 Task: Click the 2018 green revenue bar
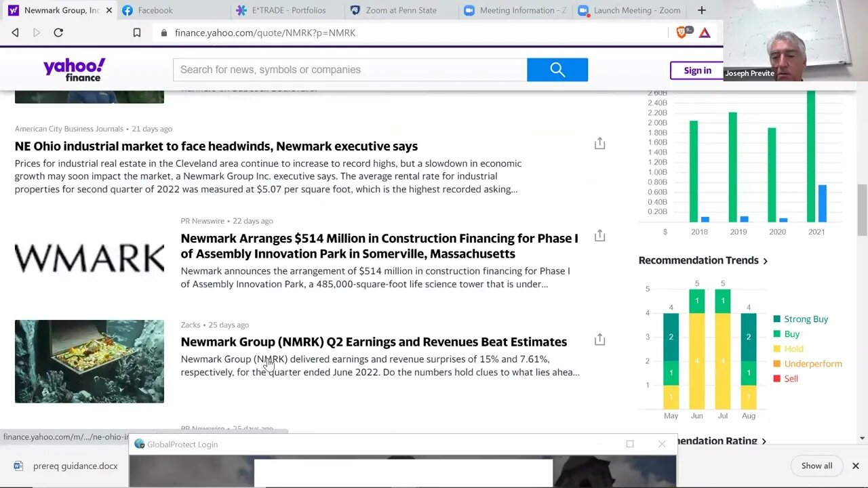[x=694, y=171]
